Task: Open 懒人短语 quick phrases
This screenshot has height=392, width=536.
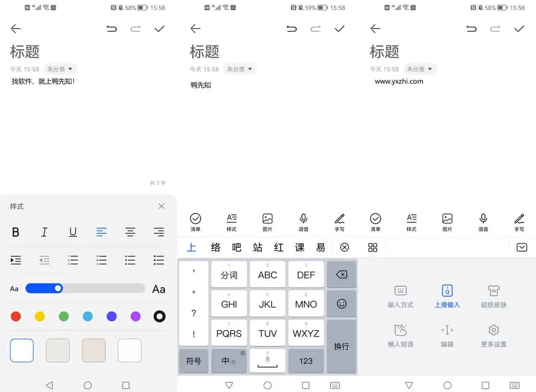Action: [400, 336]
